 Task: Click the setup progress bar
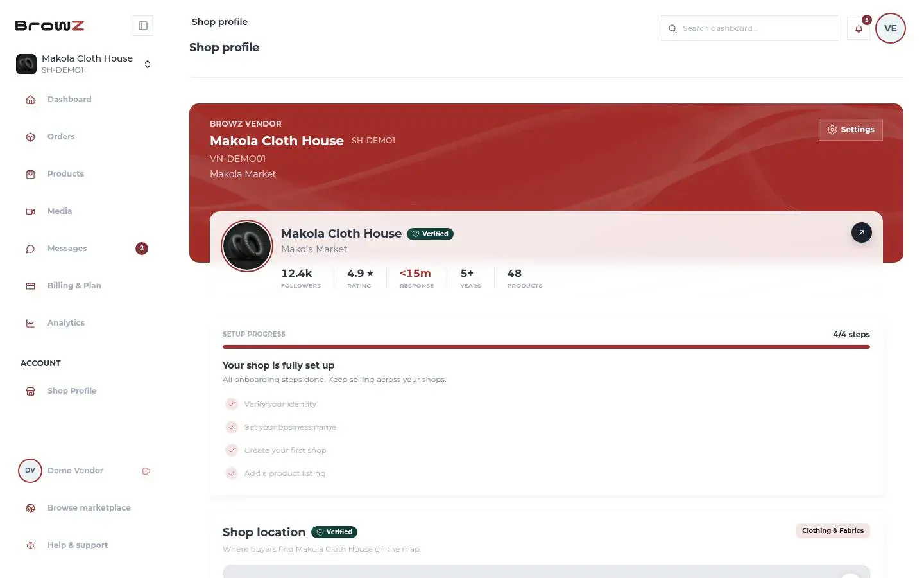pyautogui.click(x=546, y=347)
